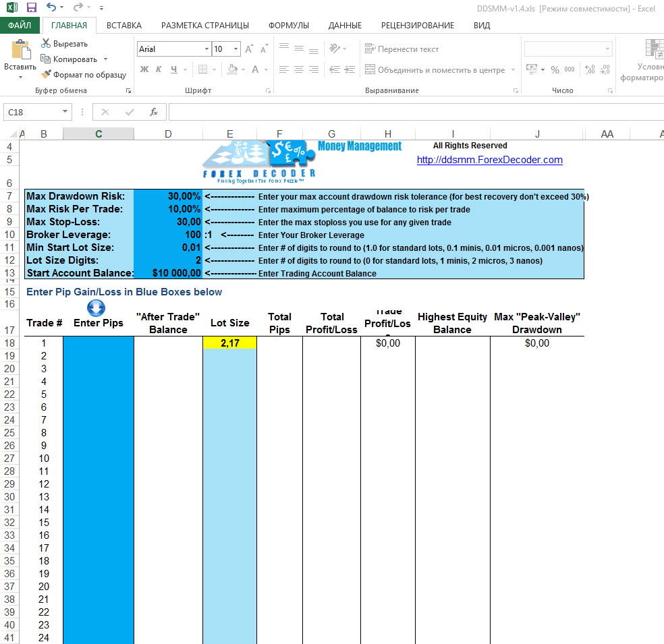Toggle wrap text (Перенести текст)

[x=402, y=49]
